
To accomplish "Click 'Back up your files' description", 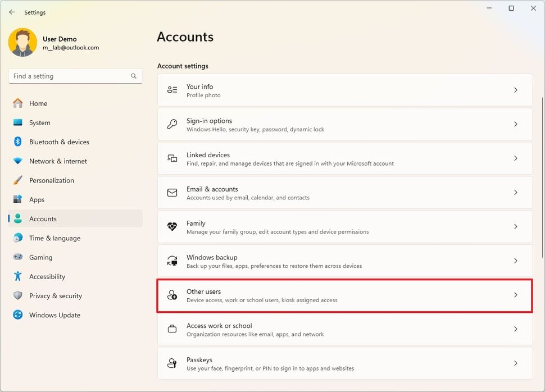I will click(274, 266).
